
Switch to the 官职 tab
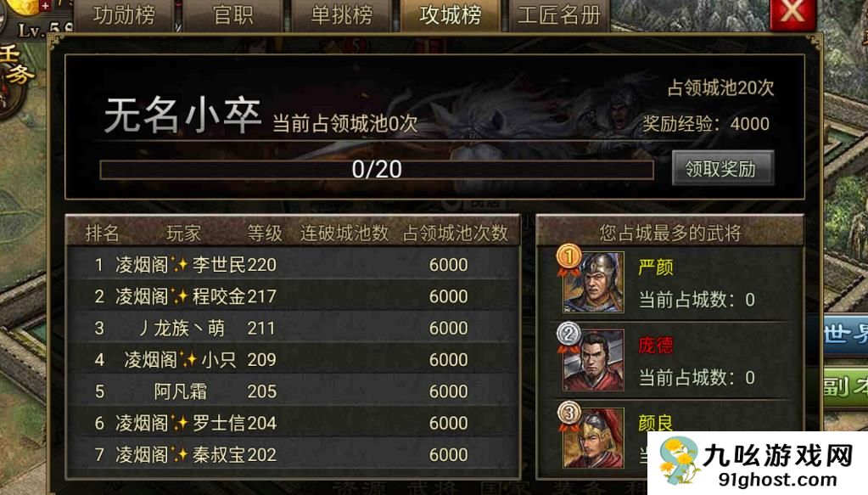point(233,15)
